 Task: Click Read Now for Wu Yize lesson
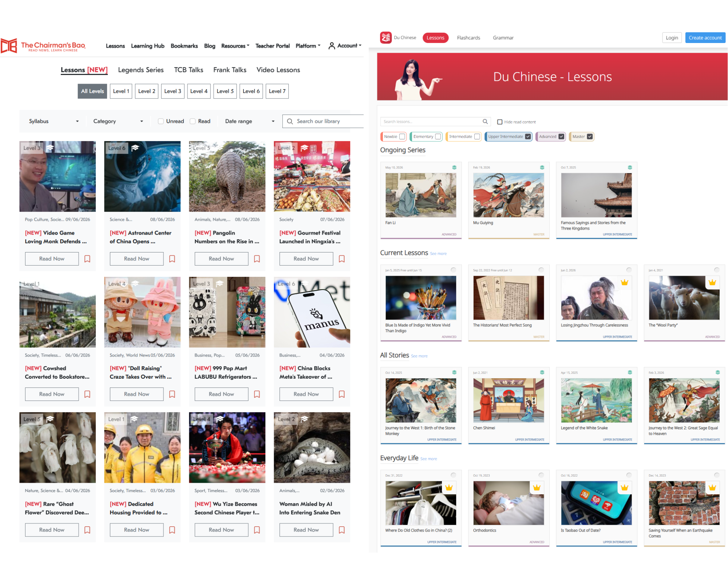(221, 530)
